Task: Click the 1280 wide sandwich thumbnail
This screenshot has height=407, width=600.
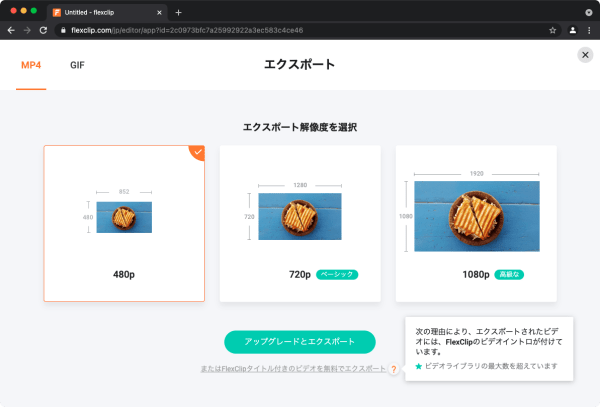Action: (x=300, y=217)
